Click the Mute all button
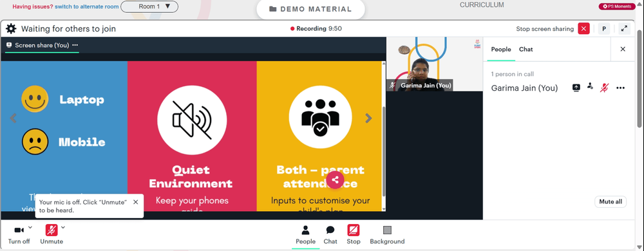644x251 pixels. coord(611,202)
